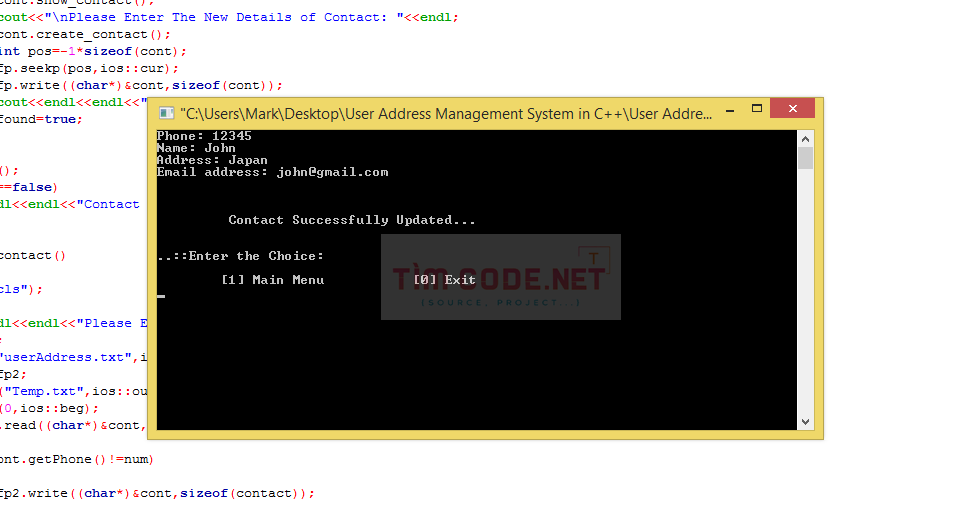Click the 'Phone: 12345' console line
This screenshot has width=962, height=513.
coord(204,136)
